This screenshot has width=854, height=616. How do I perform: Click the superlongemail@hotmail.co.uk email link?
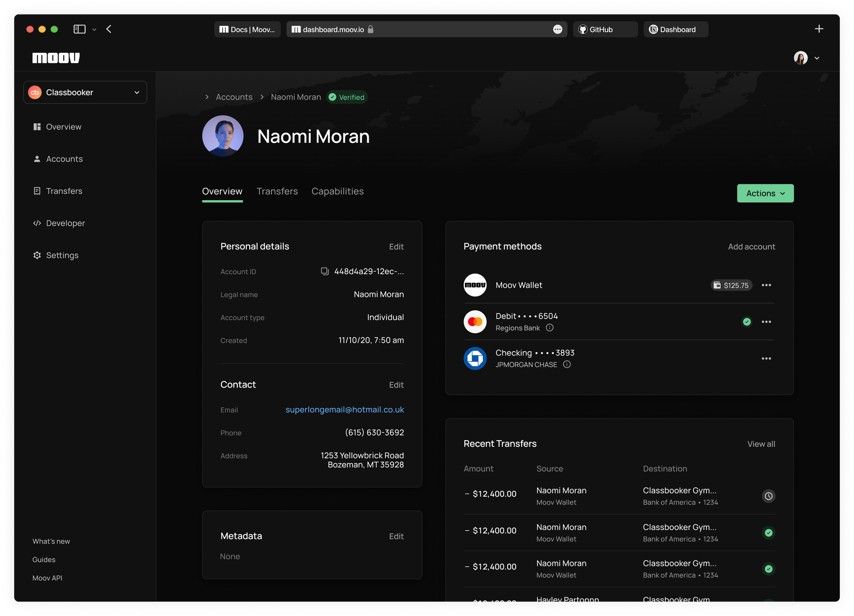(344, 410)
